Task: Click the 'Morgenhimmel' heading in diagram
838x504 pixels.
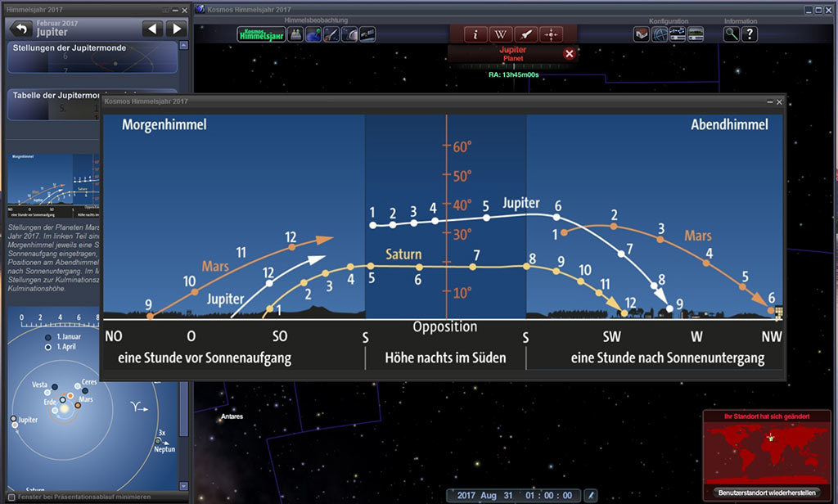Action: (164, 125)
